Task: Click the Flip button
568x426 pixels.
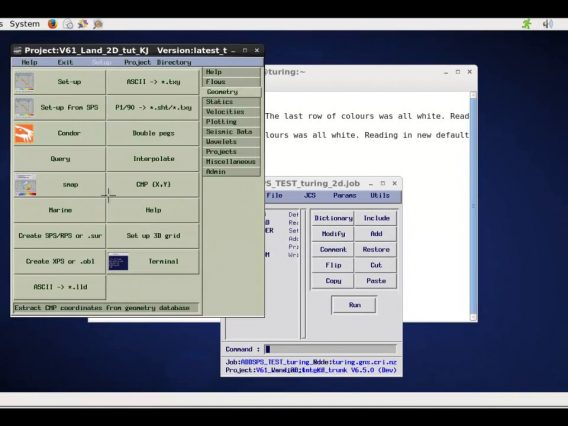Action: [x=333, y=265]
